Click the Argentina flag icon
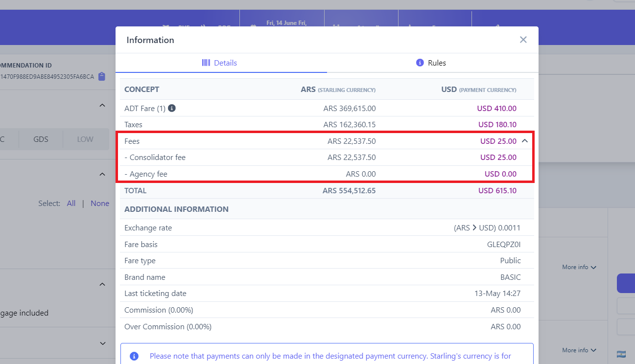The height and width of the screenshot is (364, 635). click(622, 354)
